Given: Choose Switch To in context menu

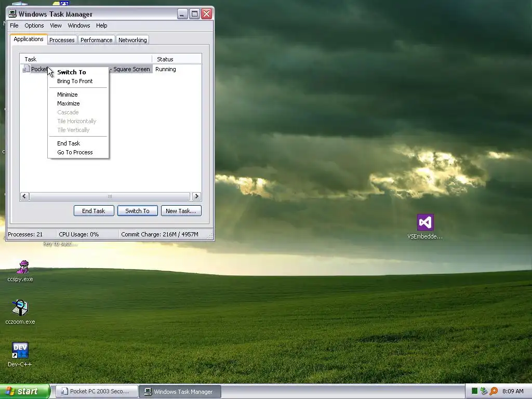Looking at the screenshot, I should 78,72.
